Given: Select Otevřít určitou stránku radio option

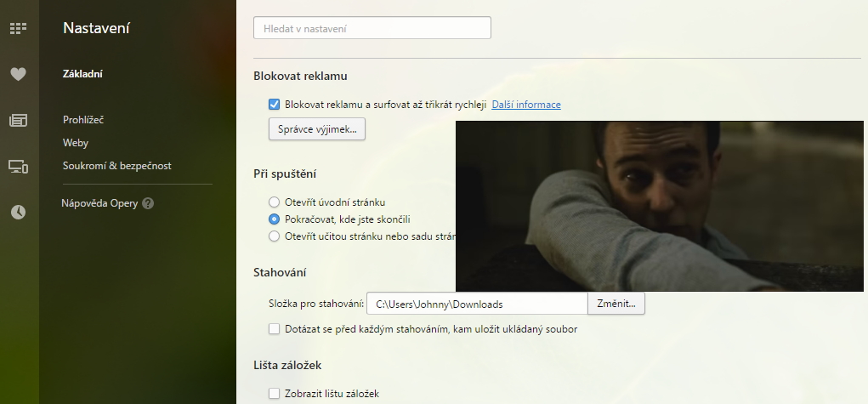Looking at the screenshot, I should (x=274, y=236).
